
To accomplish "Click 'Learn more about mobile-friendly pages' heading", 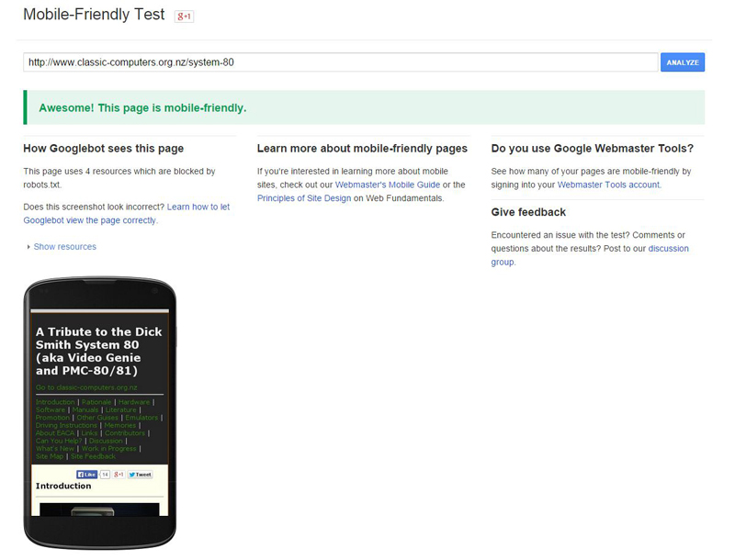I will click(362, 149).
